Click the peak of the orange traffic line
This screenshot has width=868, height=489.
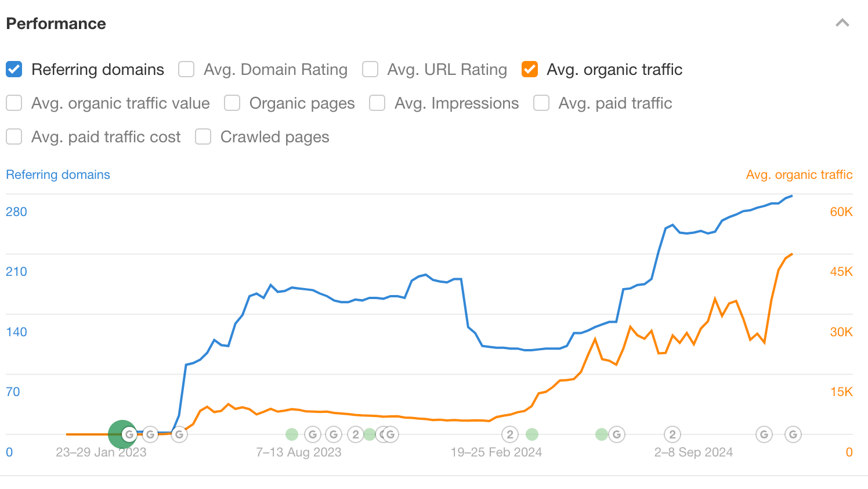791,254
